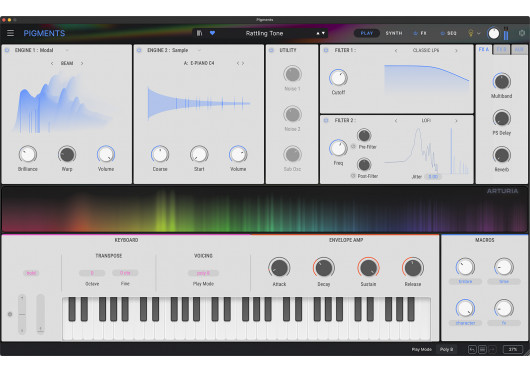
Task: Select the AUX effects tab
Action: tap(519, 49)
